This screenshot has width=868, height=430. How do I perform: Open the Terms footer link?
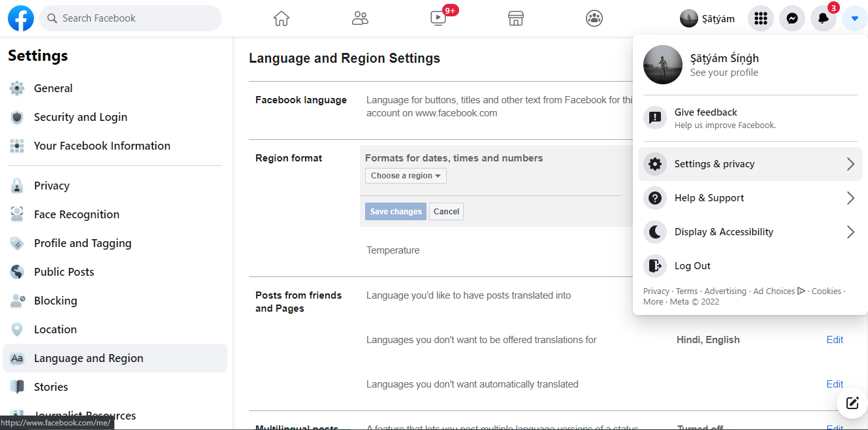687,291
